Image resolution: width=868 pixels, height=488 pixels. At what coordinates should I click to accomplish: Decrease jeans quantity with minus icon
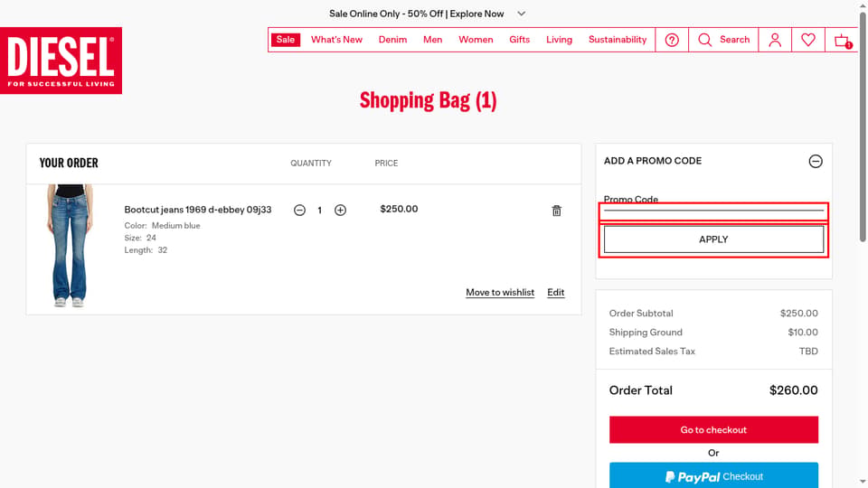point(299,211)
